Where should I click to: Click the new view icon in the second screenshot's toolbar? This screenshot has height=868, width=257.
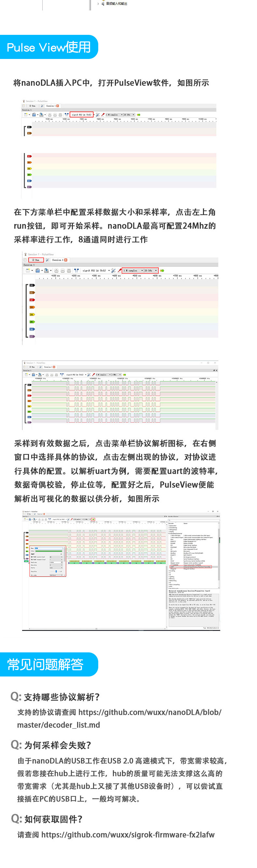point(28,271)
